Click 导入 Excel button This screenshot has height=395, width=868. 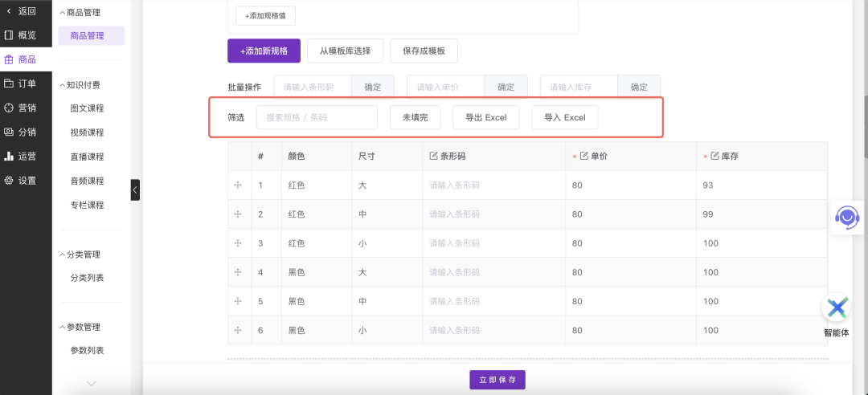click(x=565, y=117)
